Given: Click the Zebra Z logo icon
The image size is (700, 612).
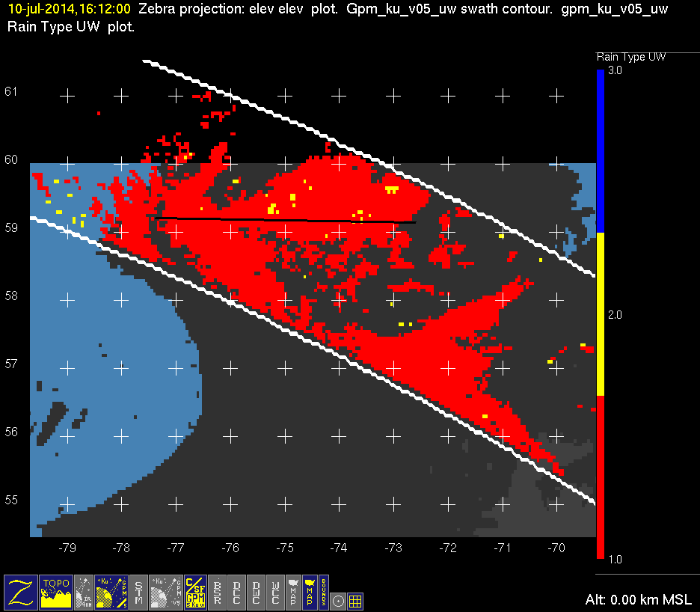Looking at the screenshot, I should click(x=20, y=592).
